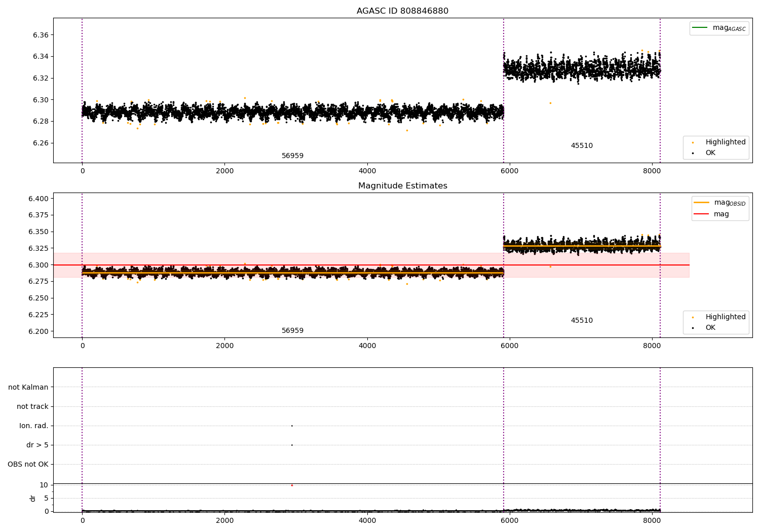This screenshot has height=532, width=760.
Task: Click the 2000 x-axis tick under the bottom plot
Action: [224, 520]
